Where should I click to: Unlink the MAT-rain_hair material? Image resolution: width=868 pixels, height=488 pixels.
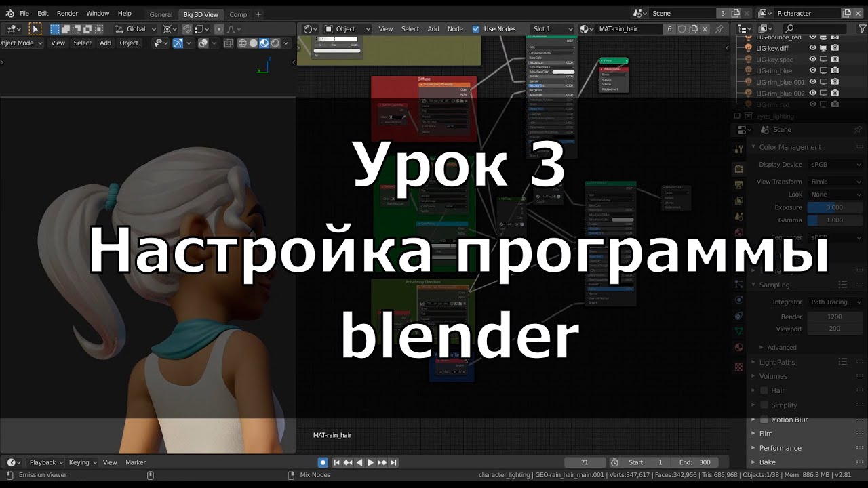(x=706, y=28)
